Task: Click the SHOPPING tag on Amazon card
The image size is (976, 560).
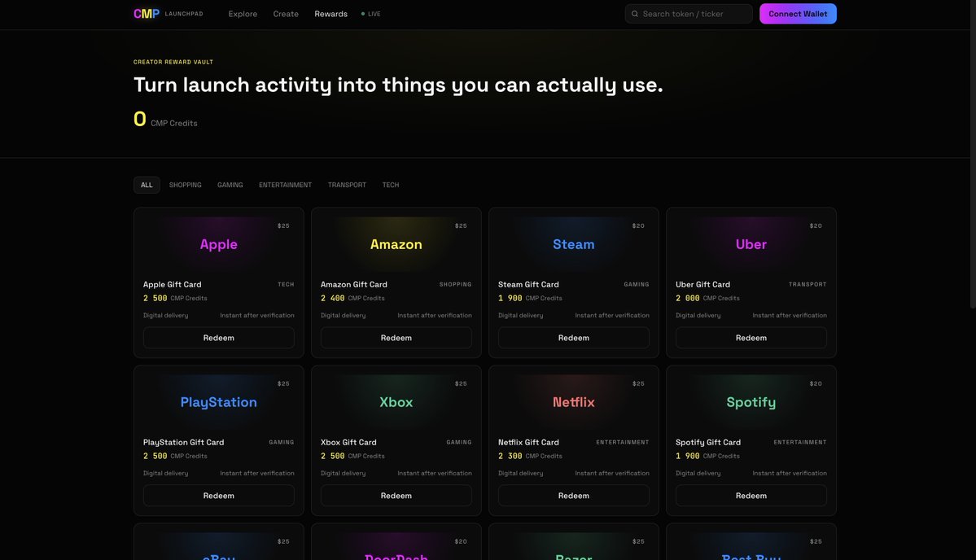Action: 456,284
